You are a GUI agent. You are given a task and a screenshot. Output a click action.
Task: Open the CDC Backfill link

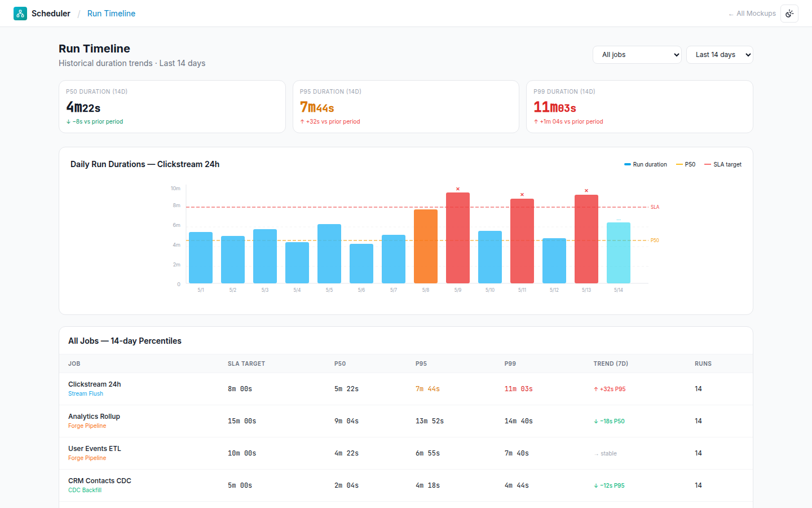[x=85, y=491]
